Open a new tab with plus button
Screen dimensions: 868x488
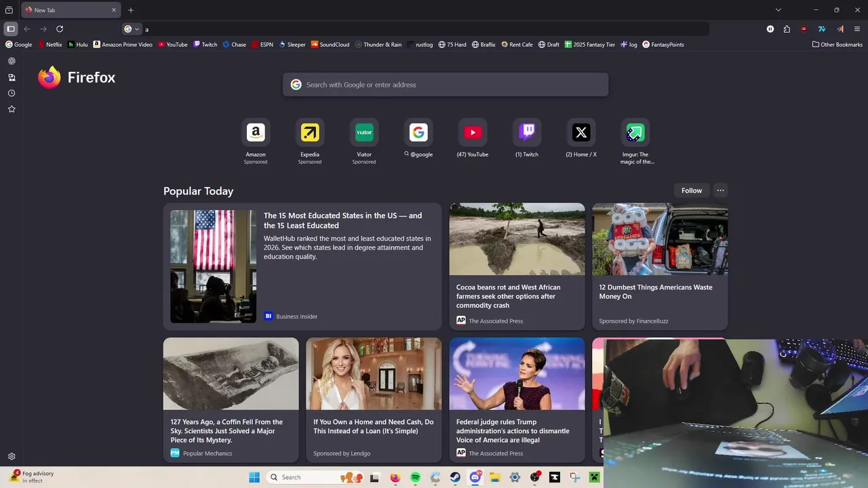coord(131,10)
